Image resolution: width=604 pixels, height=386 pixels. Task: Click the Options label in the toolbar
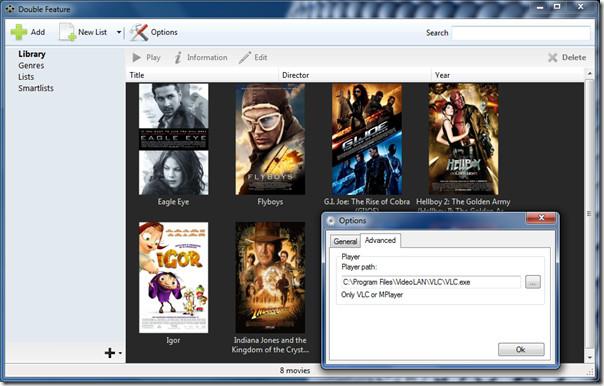coord(164,32)
